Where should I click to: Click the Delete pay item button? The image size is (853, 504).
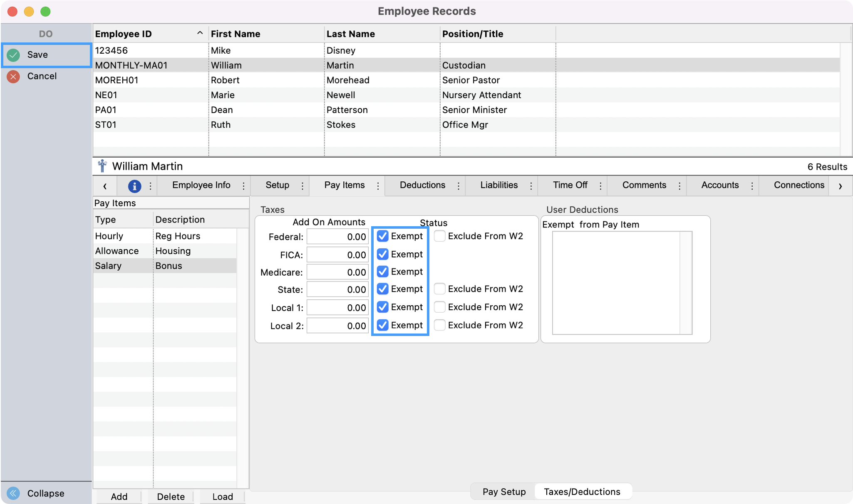pos(171,497)
